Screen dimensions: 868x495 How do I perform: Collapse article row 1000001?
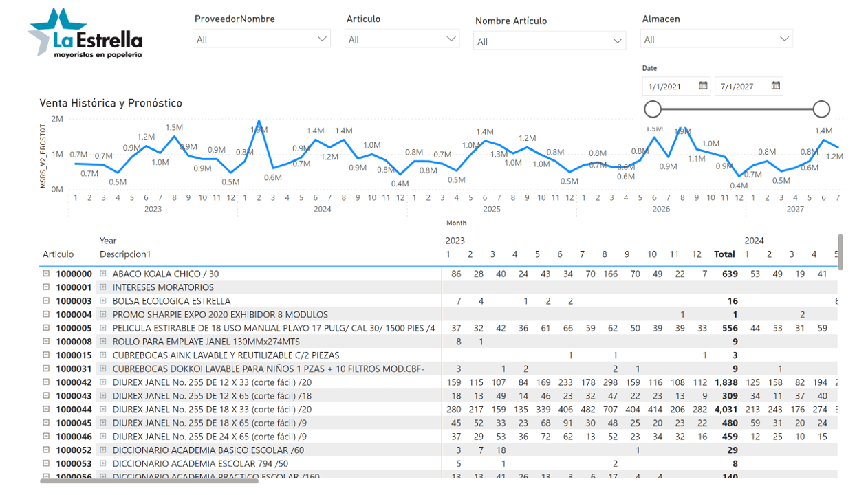tap(47, 287)
